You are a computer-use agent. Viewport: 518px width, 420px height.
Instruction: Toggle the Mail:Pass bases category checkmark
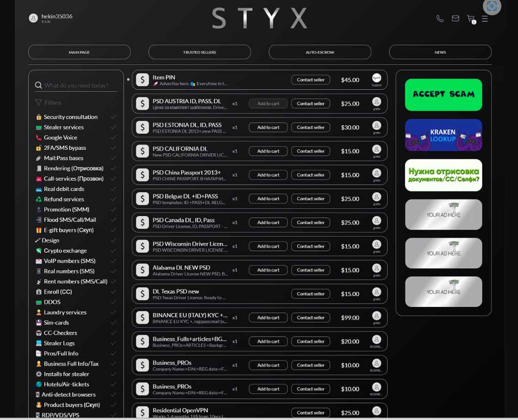[114, 158]
